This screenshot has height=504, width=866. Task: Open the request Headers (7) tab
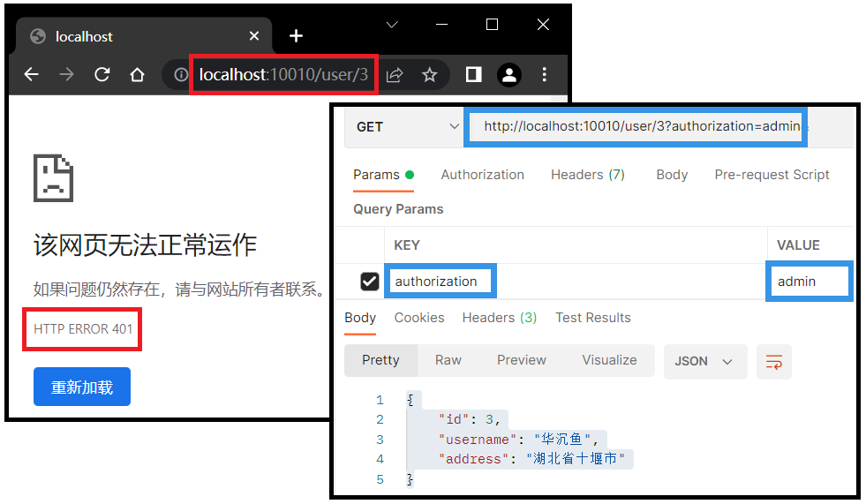(588, 175)
